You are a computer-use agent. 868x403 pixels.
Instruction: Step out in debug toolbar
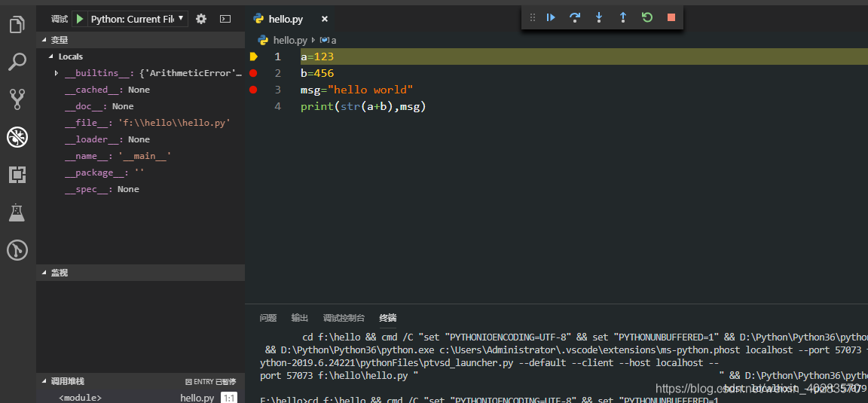point(623,17)
